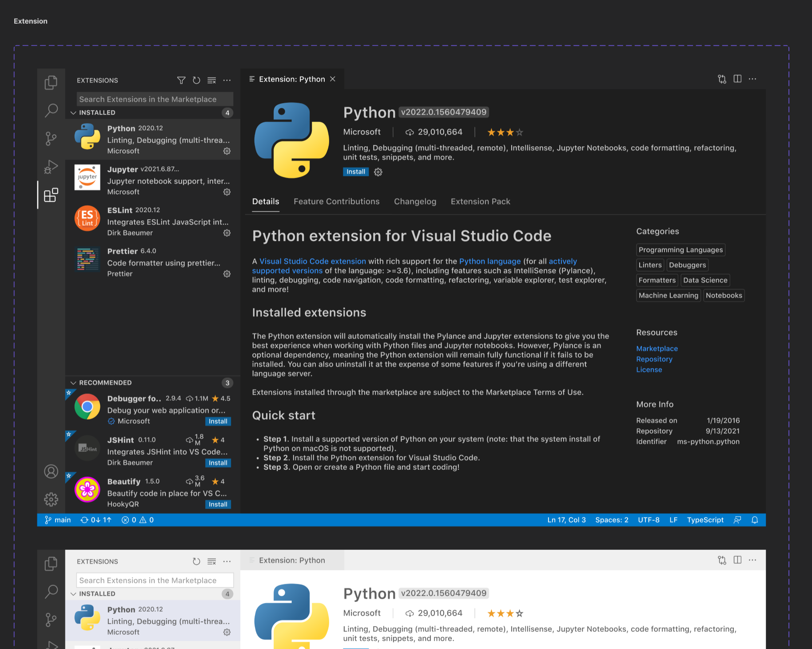Open the Search view in the sidebar

pyautogui.click(x=51, y=110)
